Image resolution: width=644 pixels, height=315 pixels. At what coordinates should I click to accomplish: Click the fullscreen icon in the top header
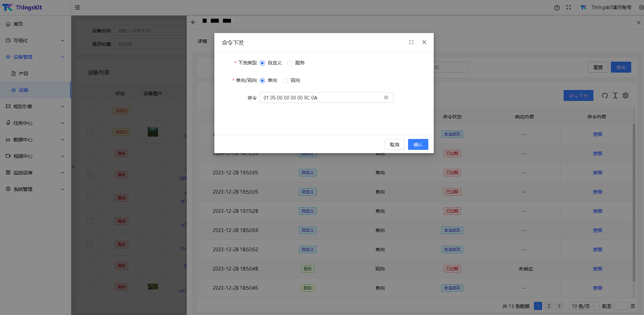tap(568, 7)
